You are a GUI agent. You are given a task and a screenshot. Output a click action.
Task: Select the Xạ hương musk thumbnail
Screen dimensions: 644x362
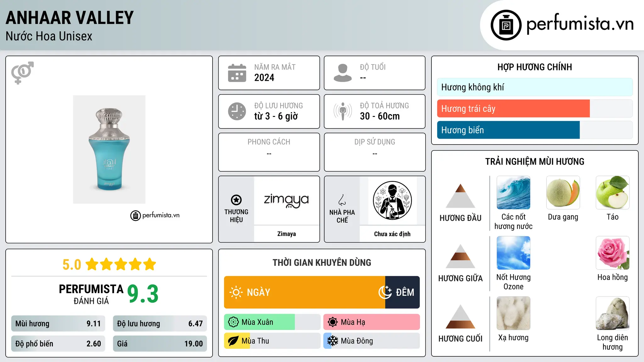(514, 313)
